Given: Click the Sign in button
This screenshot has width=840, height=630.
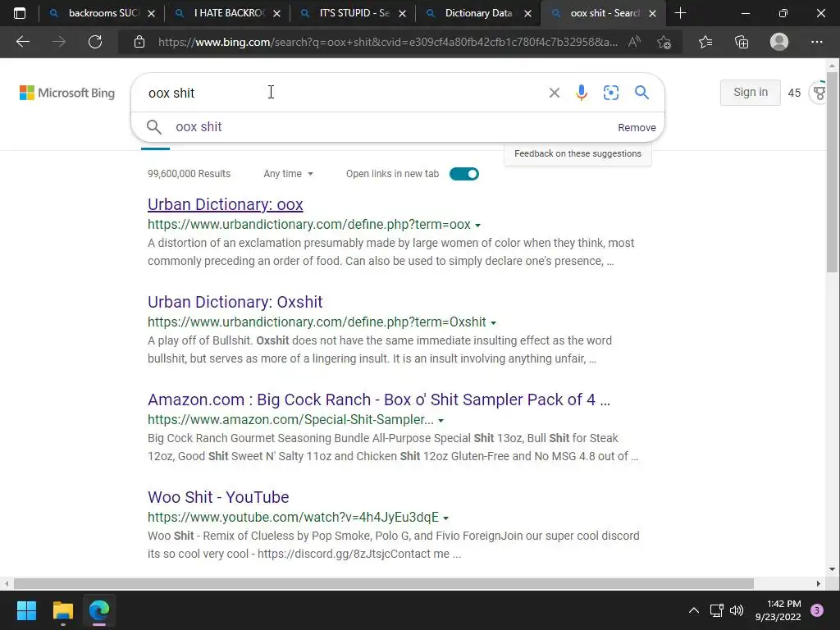Looking at the screenshot, I should [x=750, y=92].
